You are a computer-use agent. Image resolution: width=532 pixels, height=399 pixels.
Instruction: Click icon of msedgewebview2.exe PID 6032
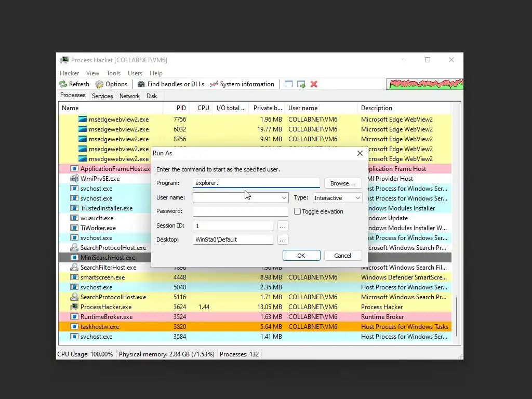pos(83,129)
